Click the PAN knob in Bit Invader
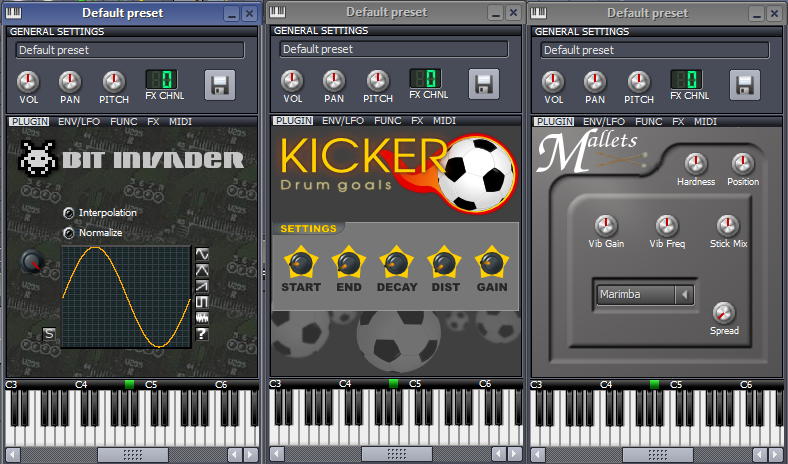 click(70, 81)
